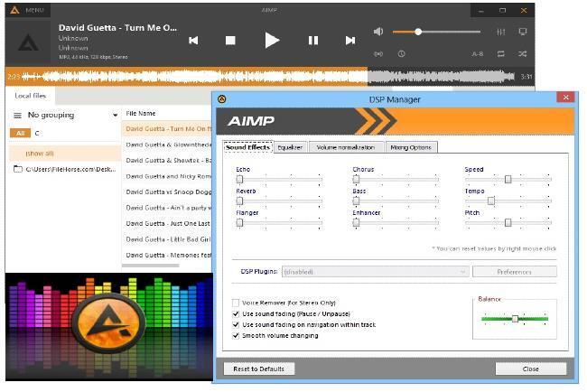The height and width of the screenshot is (392, 587).
Task: Click the album art placeholder
Action: coord(29,42)
